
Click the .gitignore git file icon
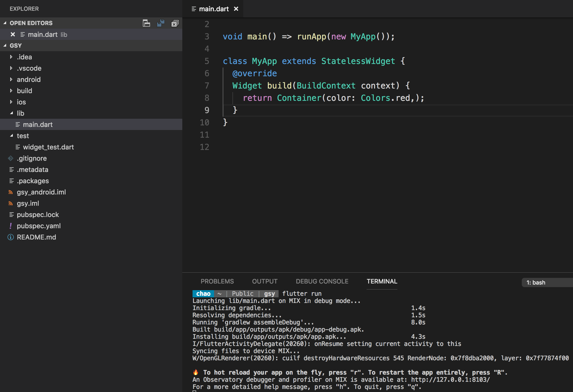pos(11,158)
